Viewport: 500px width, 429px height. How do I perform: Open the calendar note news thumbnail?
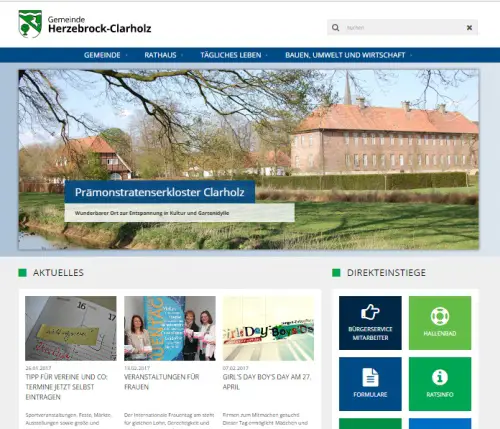tap(71, 328)
